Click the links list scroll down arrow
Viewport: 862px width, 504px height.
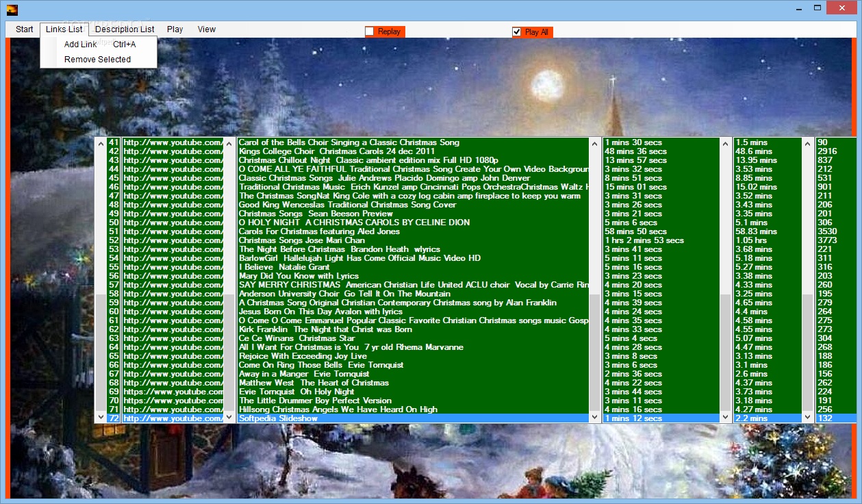click(229, 417)
